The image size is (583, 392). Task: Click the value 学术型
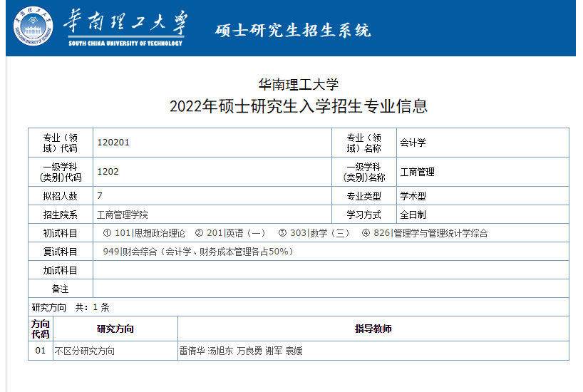click(x=413, y=196)
